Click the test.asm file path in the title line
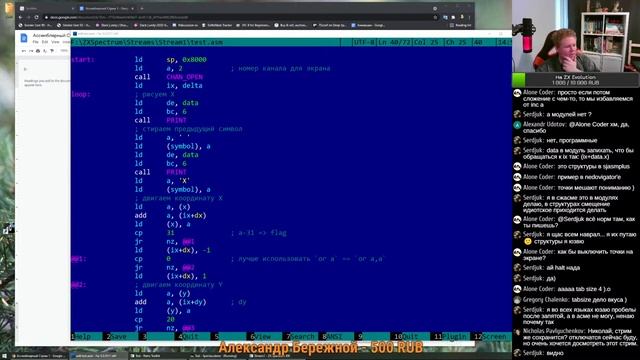The width and height of the screenshot is (640, 360). (147, 42)
